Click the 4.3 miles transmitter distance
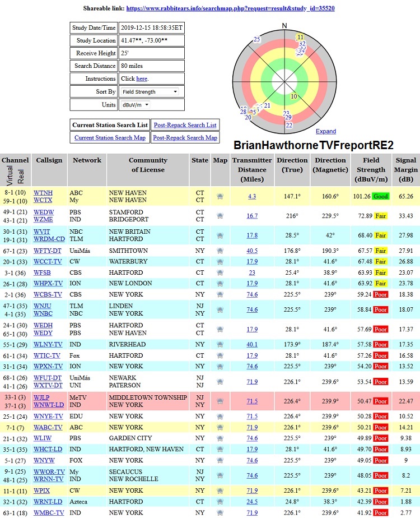 tap(252, 197)
